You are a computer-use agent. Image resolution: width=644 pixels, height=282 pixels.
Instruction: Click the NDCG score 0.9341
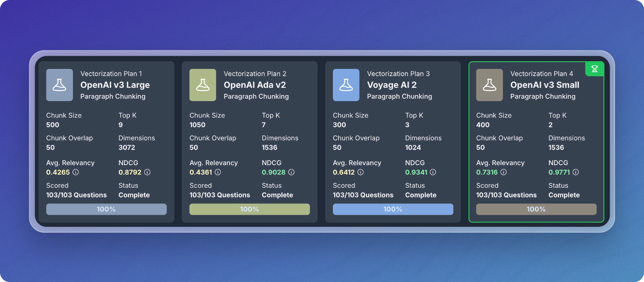pyautogui.click(x=416, y=172)
